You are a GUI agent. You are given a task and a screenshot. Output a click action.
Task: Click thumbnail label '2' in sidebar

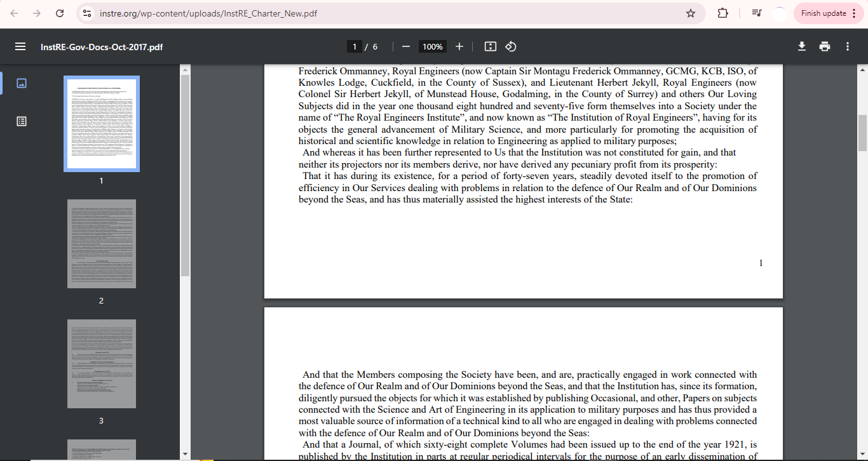[101, 300]
